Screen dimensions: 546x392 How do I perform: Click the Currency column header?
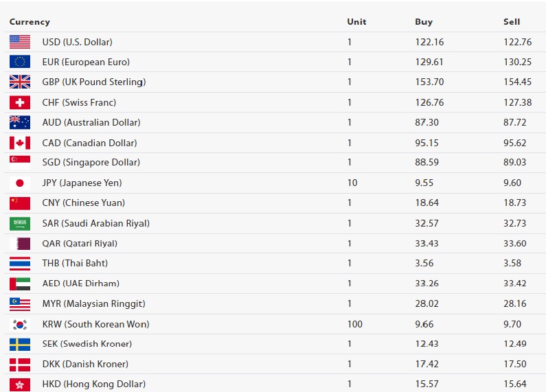pyautogui.click(x=30, y=22)
